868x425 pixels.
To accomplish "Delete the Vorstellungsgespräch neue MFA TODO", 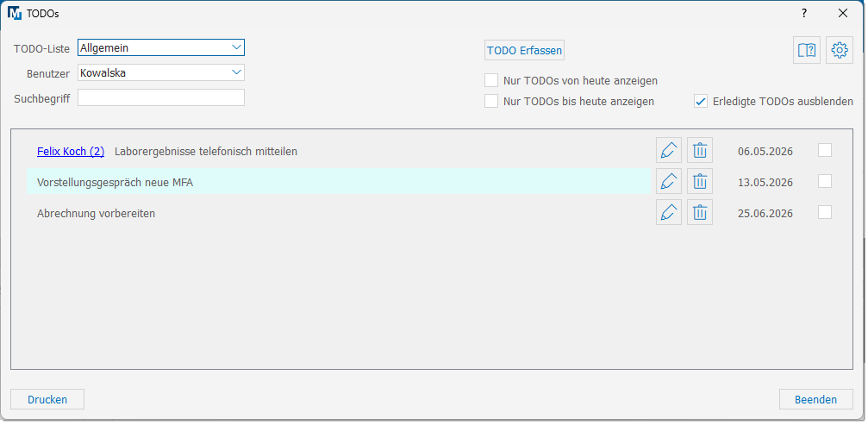I will pyautogui.click(x=700, y=181).
